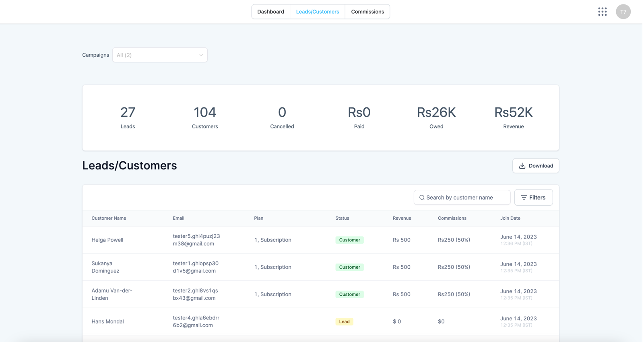Screen dimensions: 644x342
Task: Click Helga Powell's Customer status badge
Action: point(349,240)
